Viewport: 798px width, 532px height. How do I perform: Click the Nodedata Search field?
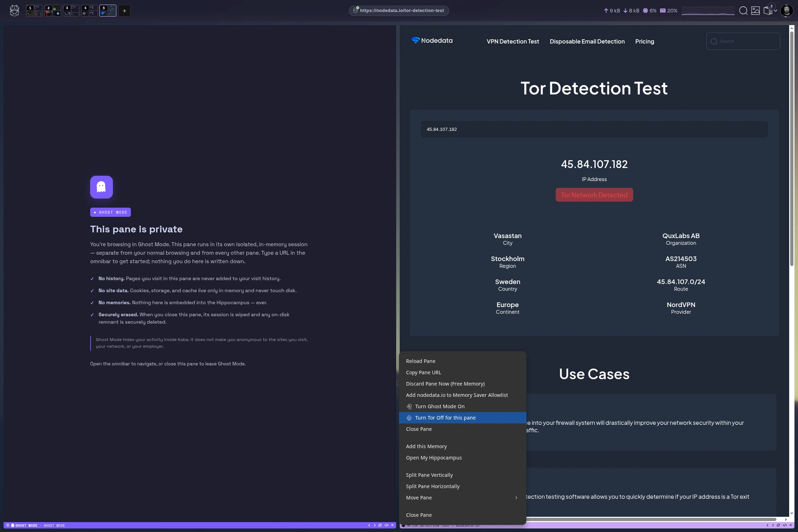(743, 41)
